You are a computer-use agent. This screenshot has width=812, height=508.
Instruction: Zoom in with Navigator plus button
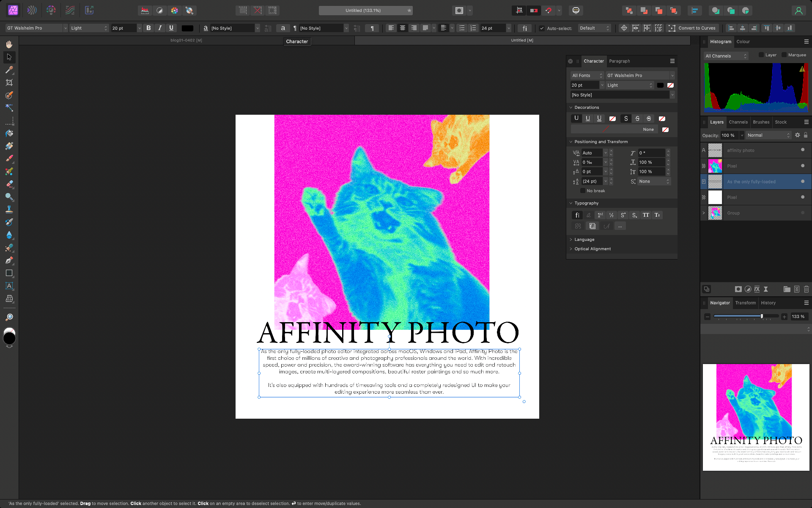pyautogui.click(x=784, y=317)
